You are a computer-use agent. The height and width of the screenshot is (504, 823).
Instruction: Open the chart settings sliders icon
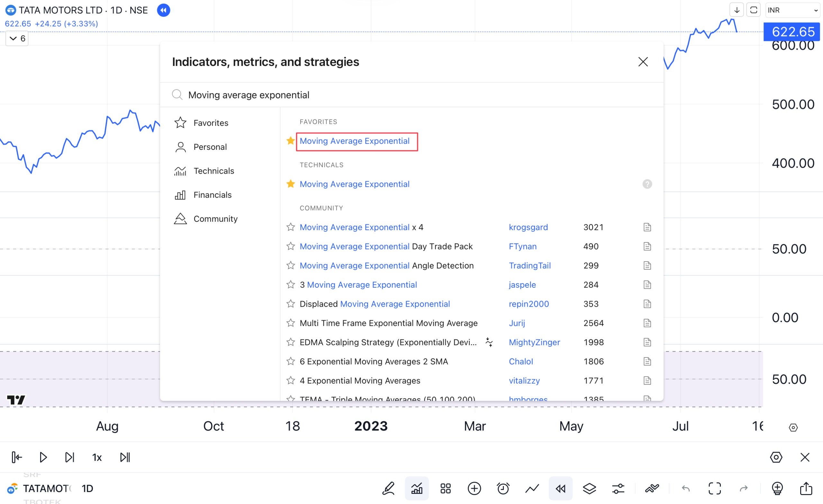tap(618, 489)
